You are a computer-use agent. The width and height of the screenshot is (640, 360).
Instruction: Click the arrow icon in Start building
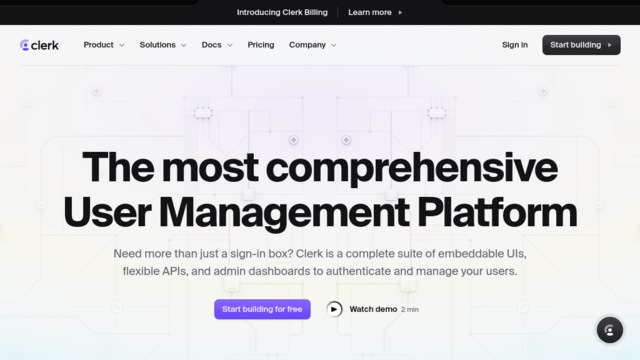(609, 45)
